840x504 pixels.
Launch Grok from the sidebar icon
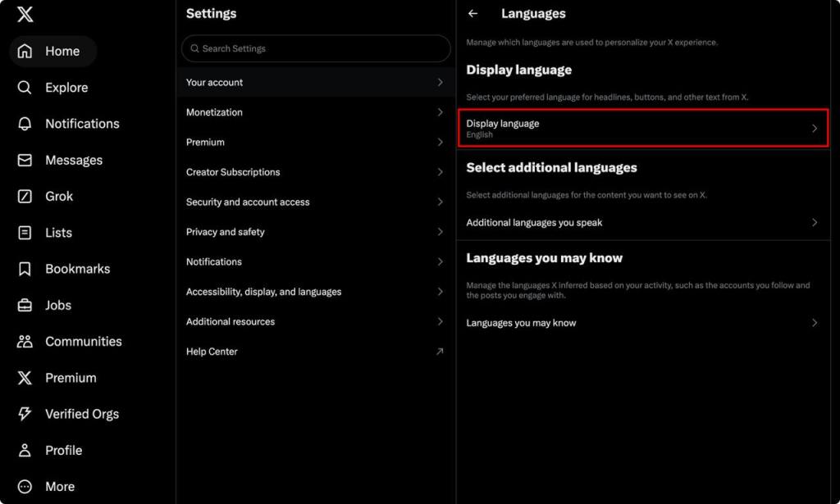click(25, 197)
